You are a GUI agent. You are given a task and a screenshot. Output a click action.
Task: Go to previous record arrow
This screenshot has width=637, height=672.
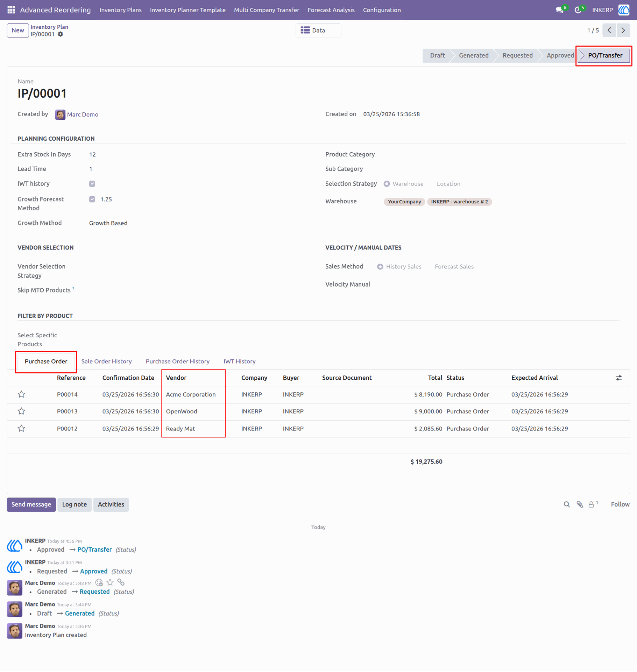coord(609,30)
